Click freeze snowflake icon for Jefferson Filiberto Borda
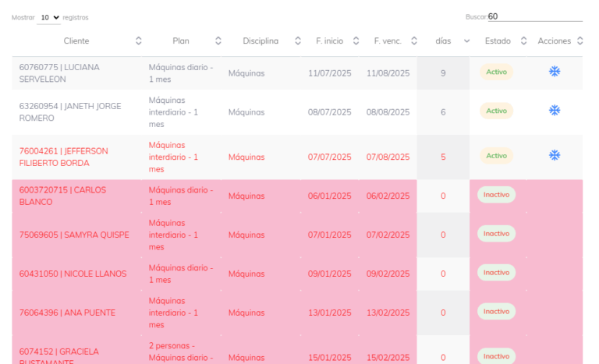 555,155
